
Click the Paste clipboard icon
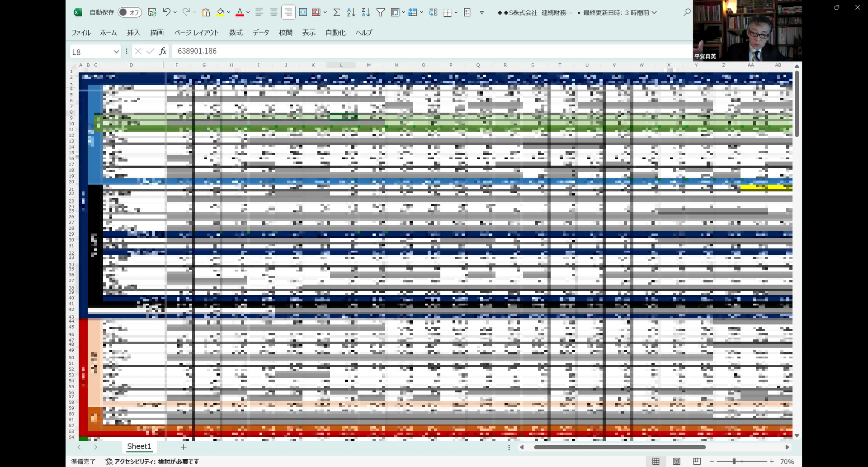[206, 13]
